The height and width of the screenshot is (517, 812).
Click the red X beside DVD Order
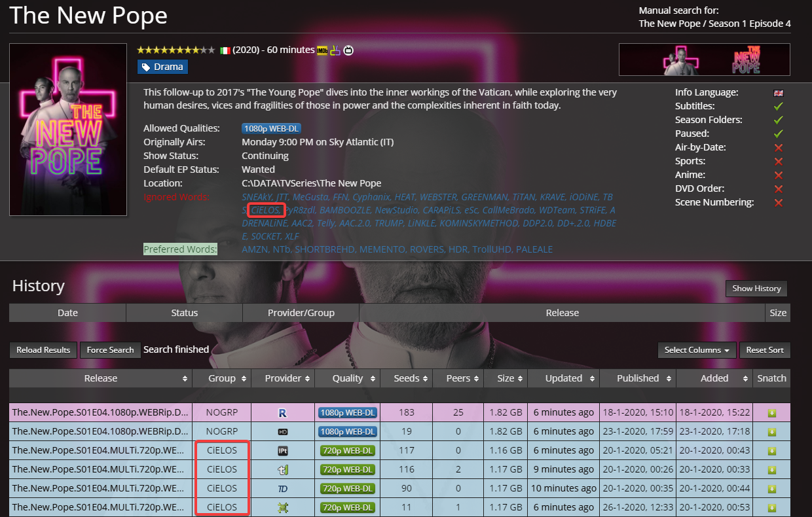[x=779, y=189]
